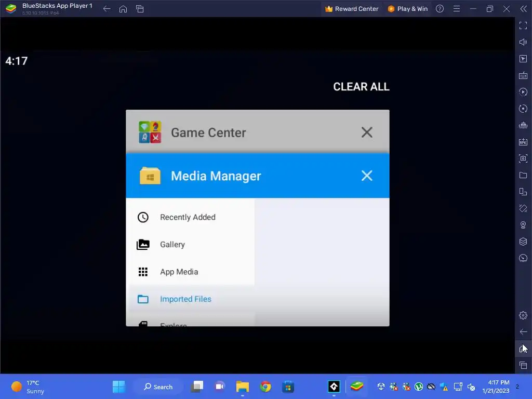Open the weather widget showing 17°C
Viewport: 532px width, 399px height.
click(x=29, y=387)
